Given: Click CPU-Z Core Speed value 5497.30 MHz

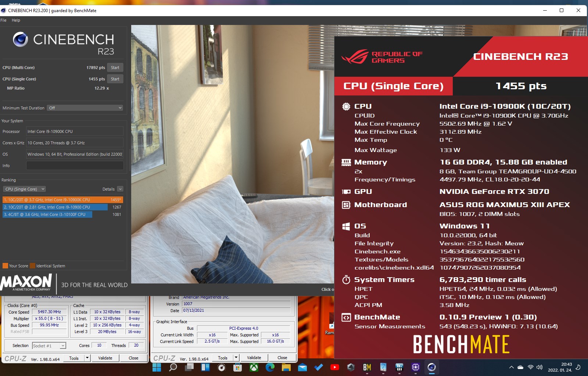Looking at the screenshot, I should click(x=49, y=312).
